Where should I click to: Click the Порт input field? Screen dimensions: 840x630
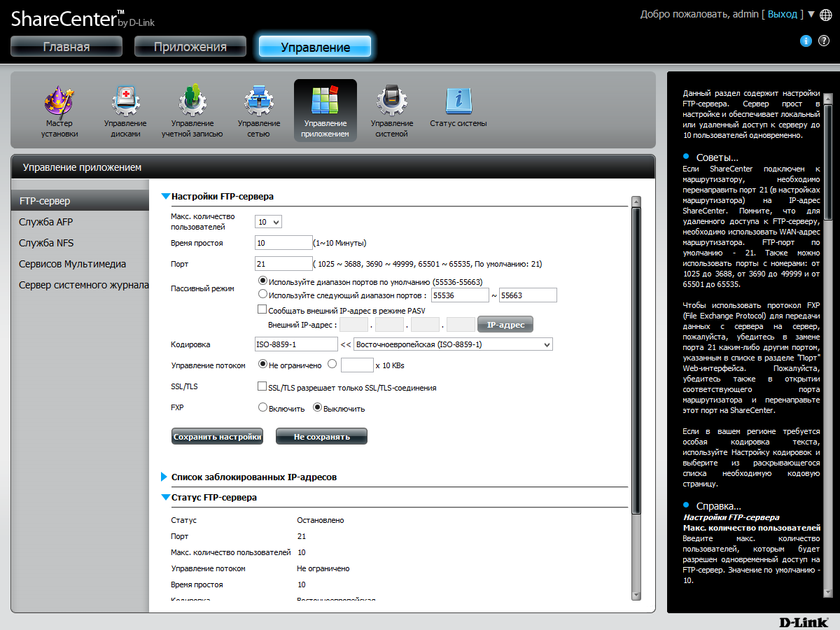[283, 264]
